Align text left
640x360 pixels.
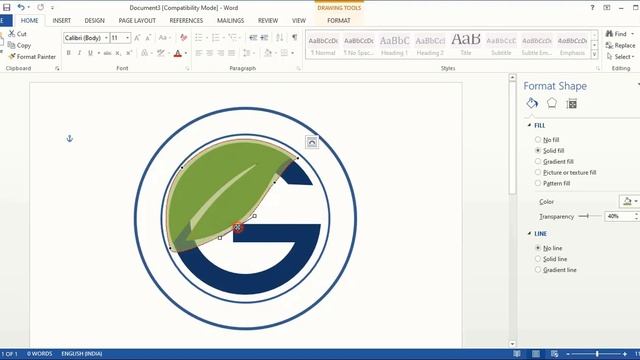199,53
